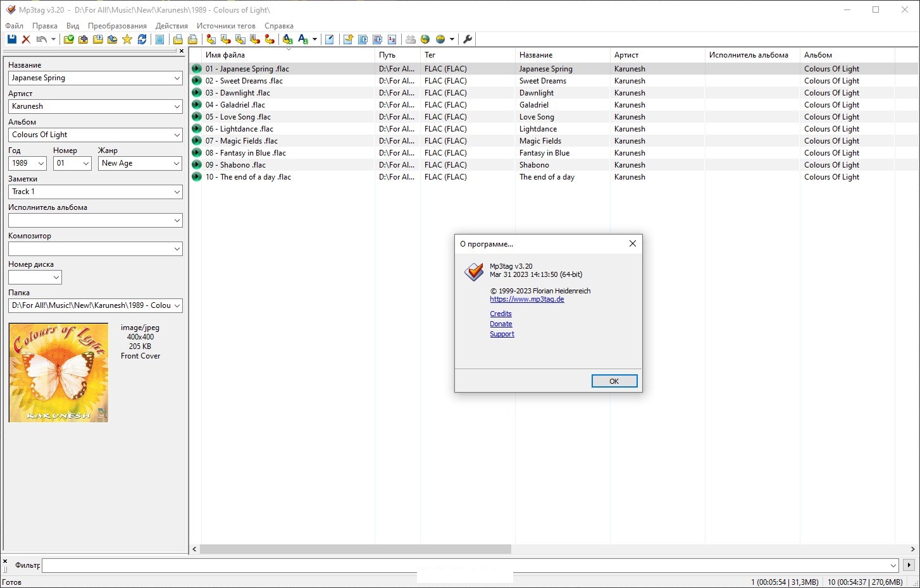Click the red X Remove tag icon
Screen dimensions: 920x588
pos(26,39)
